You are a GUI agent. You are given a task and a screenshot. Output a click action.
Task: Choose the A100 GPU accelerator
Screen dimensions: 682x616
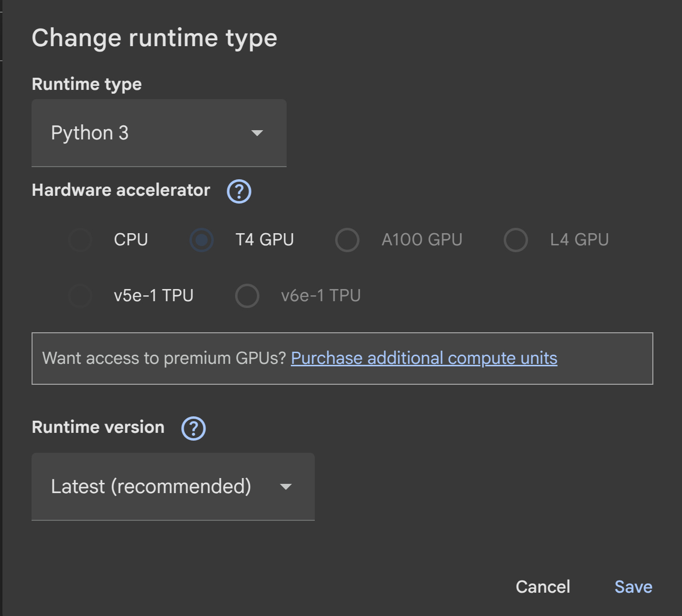(x=347, y=240)
